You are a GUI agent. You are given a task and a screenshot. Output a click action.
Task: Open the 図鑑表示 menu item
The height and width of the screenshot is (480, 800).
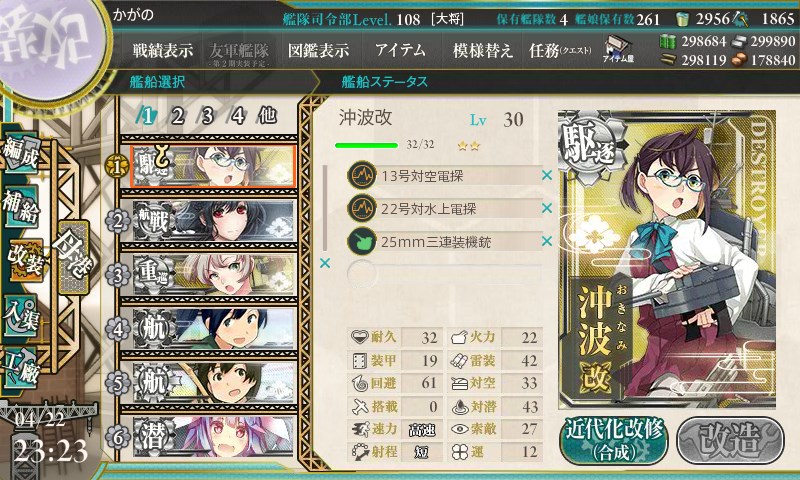pyautogui.click(x=318, y=50)
